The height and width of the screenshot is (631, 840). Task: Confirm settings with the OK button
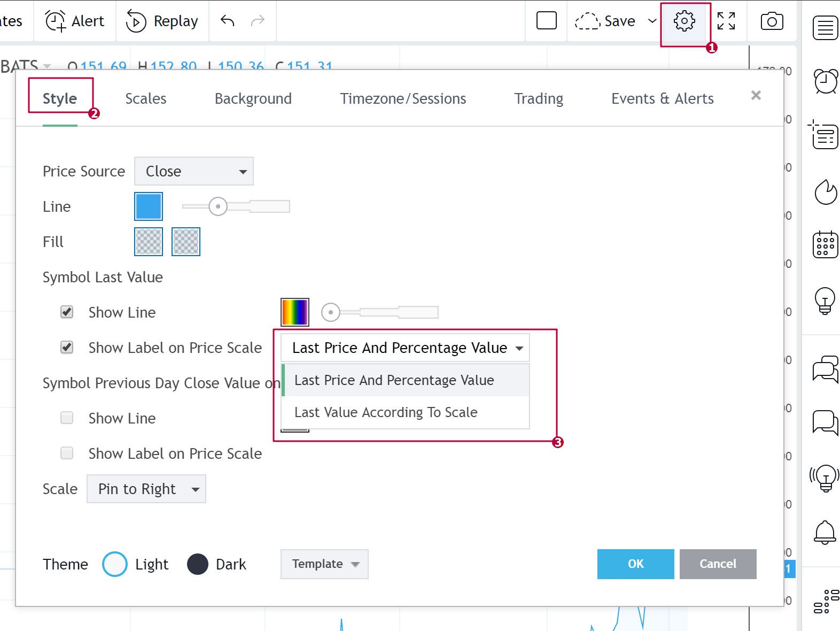pos(636,564)
